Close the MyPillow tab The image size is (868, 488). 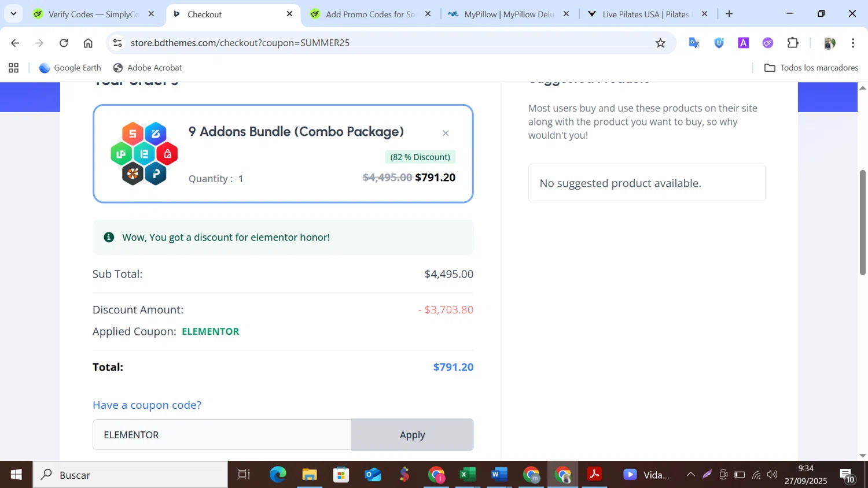(x=566, y=14)
